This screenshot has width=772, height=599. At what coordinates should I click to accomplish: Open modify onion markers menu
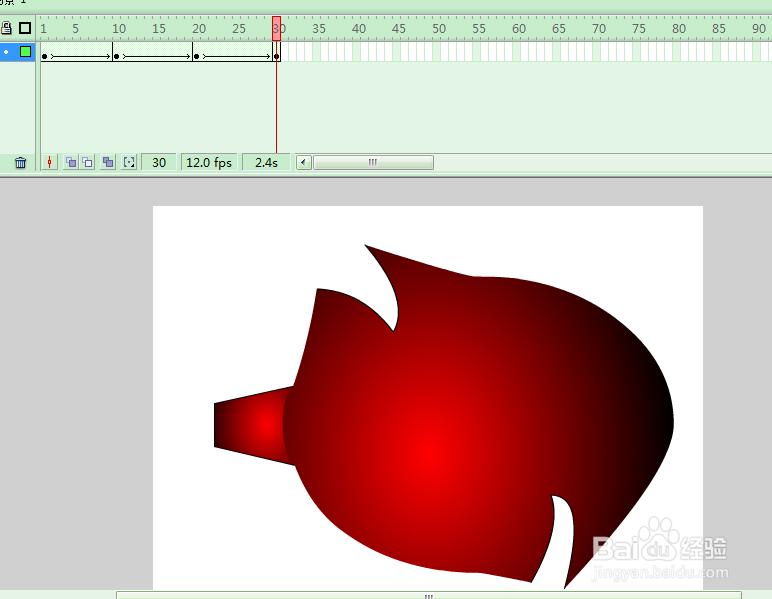129,162
